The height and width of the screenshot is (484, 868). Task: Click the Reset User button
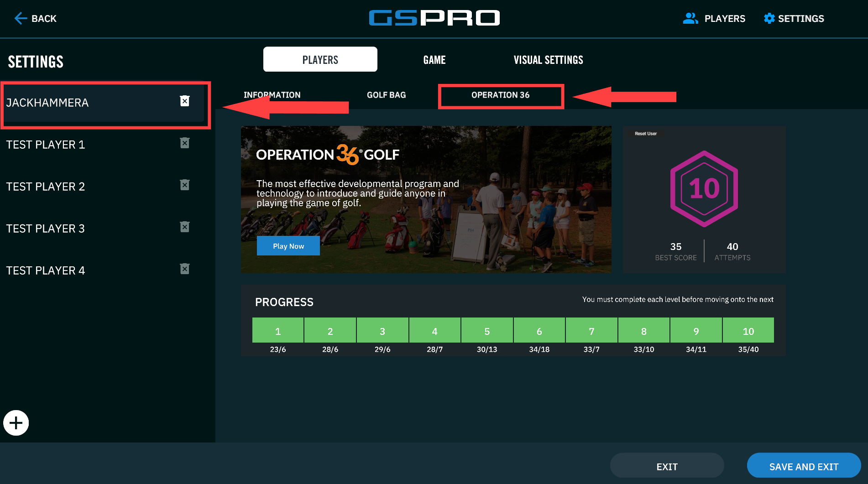point(645,134)
